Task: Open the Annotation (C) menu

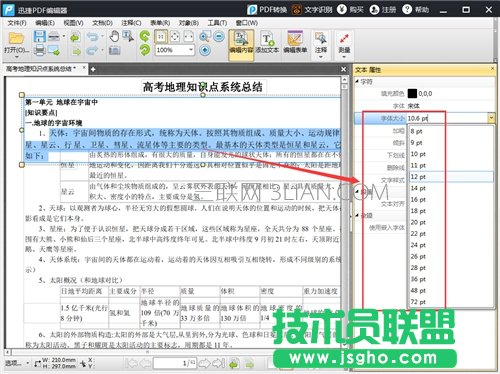Action: click(131, 23)
